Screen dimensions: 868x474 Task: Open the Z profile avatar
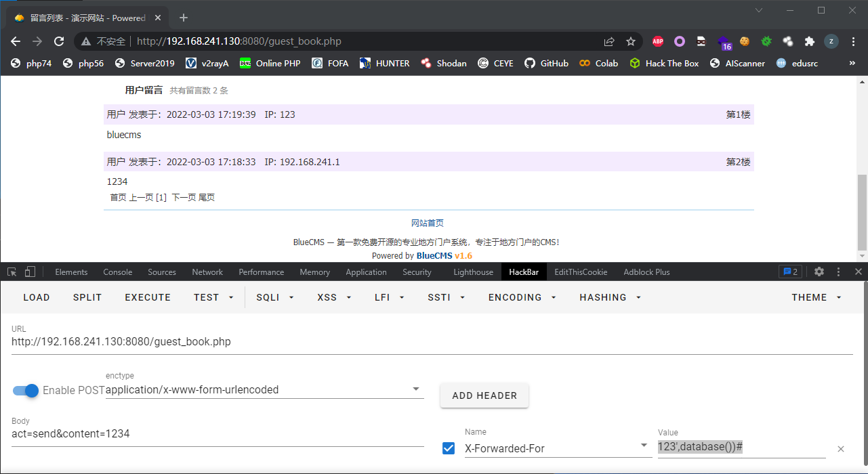[x=831, y=41]
